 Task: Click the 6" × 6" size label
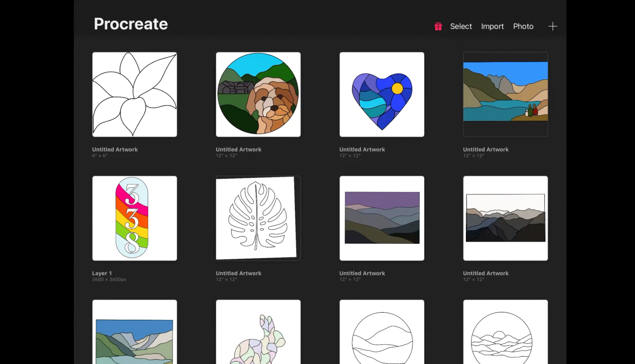click(x=100, y=156)
